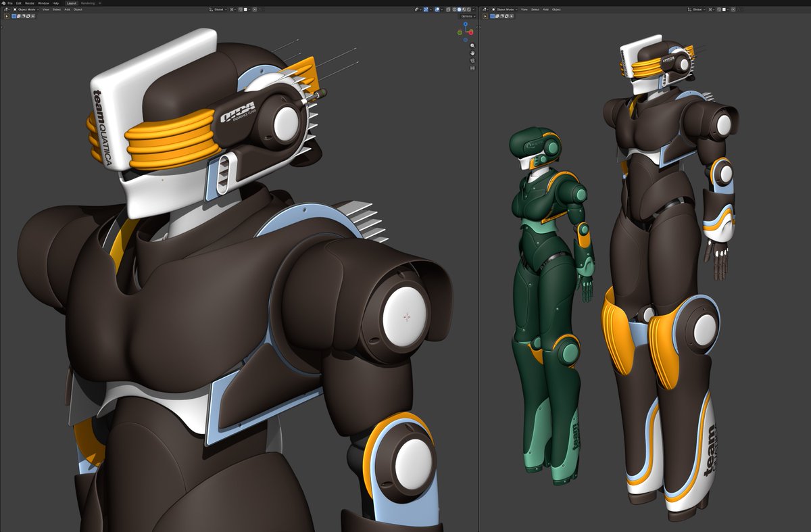Screen dimensions: 811x532
Task: Open the right viewport Global orientation dropdown
Action: click(x=697, y=9)
